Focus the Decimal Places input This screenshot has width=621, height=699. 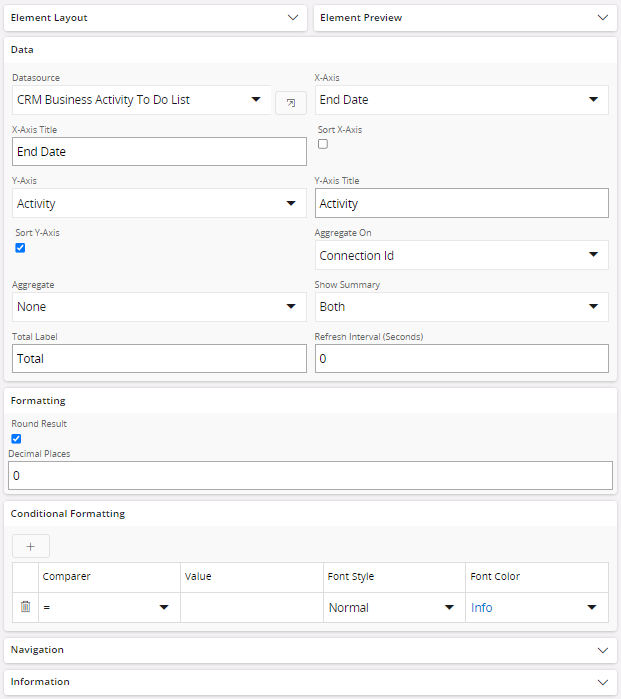pos(310,476)
